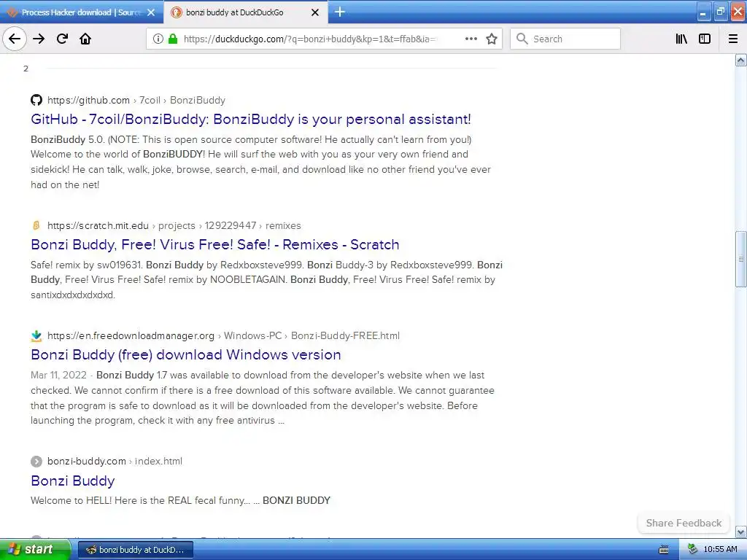Close the bonzi buddy DuckDuckGo tab
The width and height of the screenshot is (747, 560).
click(315, 12)
